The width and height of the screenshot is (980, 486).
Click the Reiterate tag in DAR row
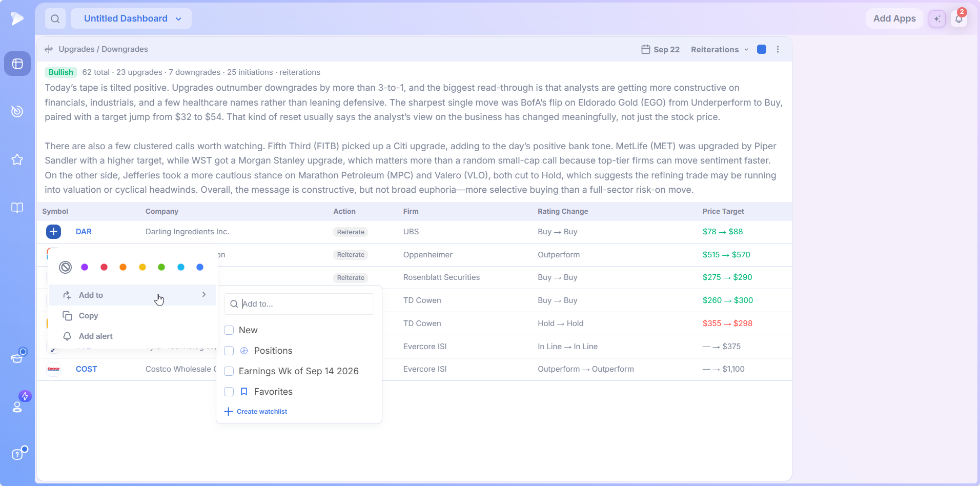[351, 232]
